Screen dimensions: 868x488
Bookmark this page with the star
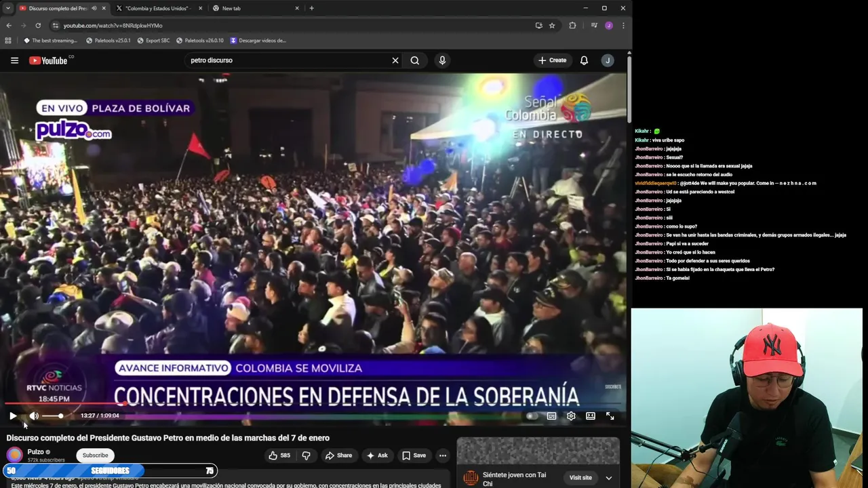tap(552, 25)
